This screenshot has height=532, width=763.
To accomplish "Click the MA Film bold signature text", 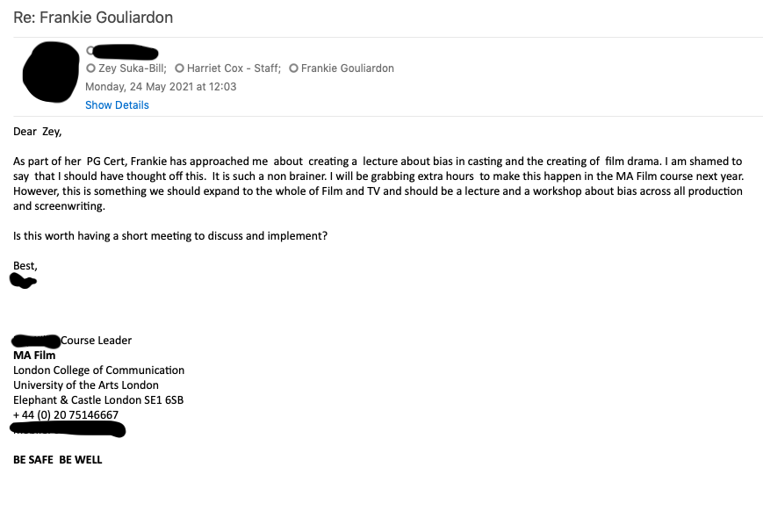I will [34, 356].
